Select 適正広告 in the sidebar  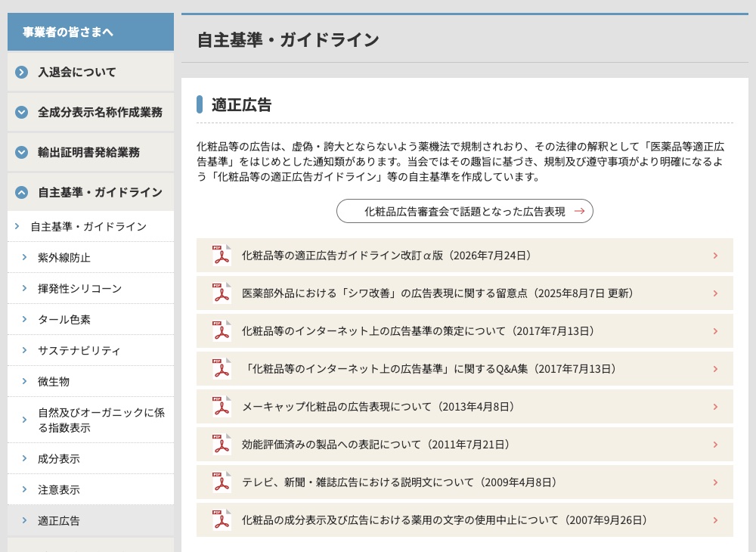[91, 521]
